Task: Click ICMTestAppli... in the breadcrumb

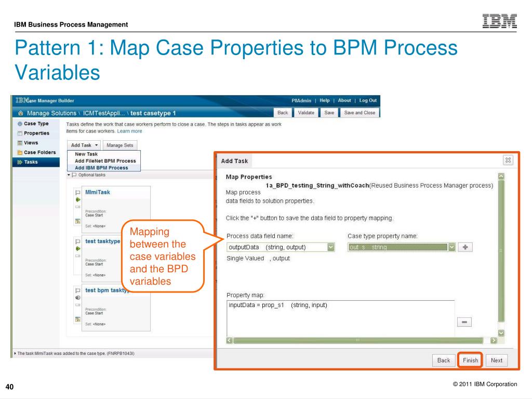Action: pos(104,113)
